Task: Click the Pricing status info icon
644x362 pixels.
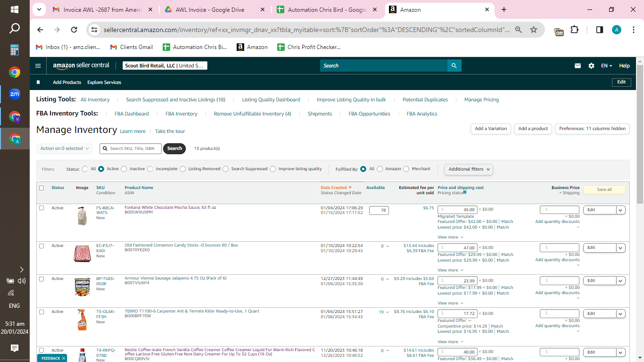Action: [x=465, y=192]
